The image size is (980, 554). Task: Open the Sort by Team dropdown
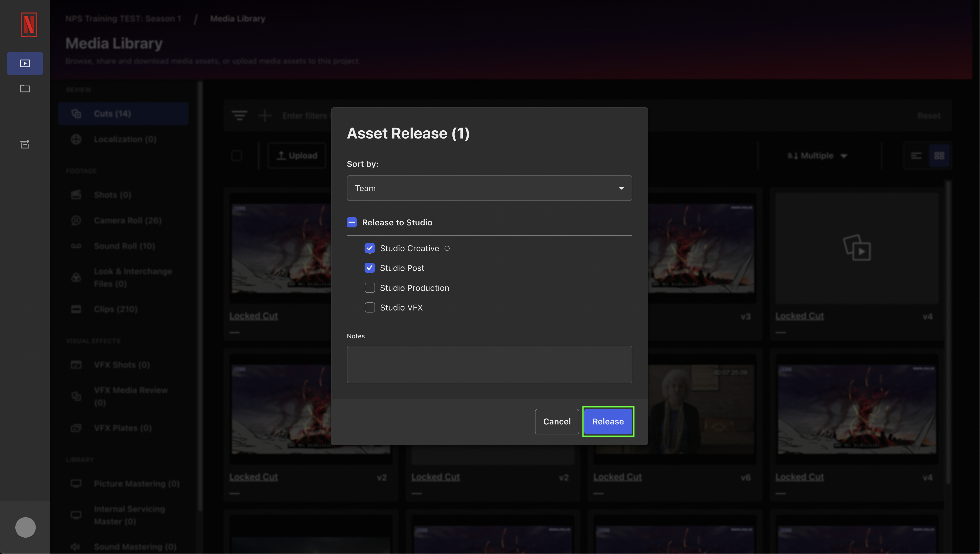point(489,188)
